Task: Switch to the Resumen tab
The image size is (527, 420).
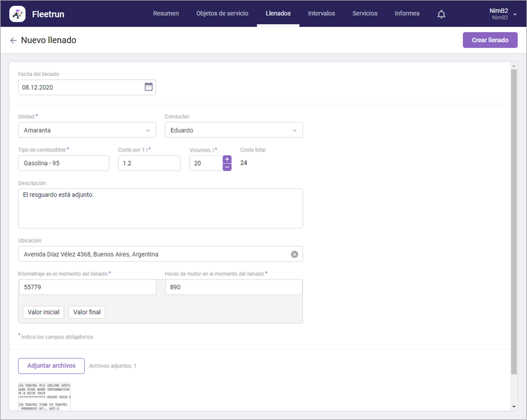Action: 166,13
